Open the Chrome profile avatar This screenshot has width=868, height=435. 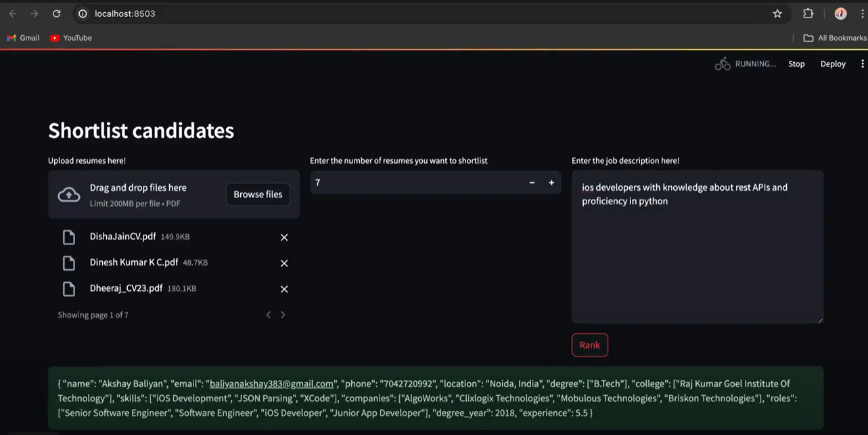tap(841, 14)
